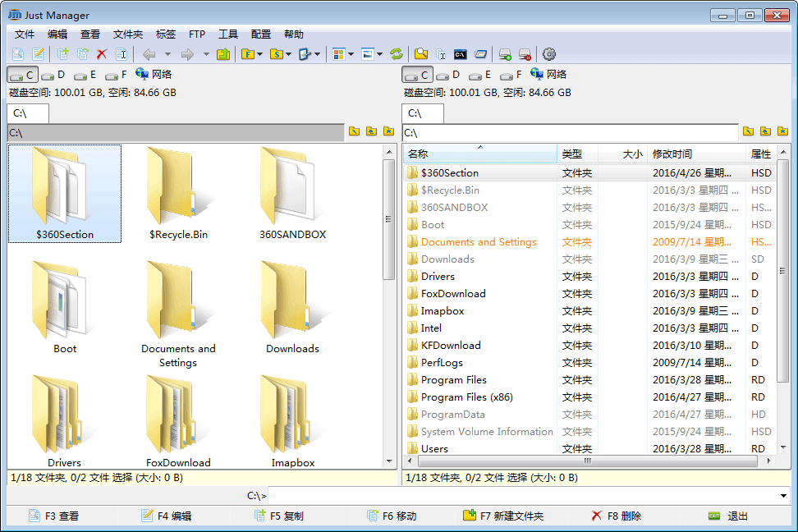
Task: Expand the view mode dropdown arrow
Action: click(351, 54)
